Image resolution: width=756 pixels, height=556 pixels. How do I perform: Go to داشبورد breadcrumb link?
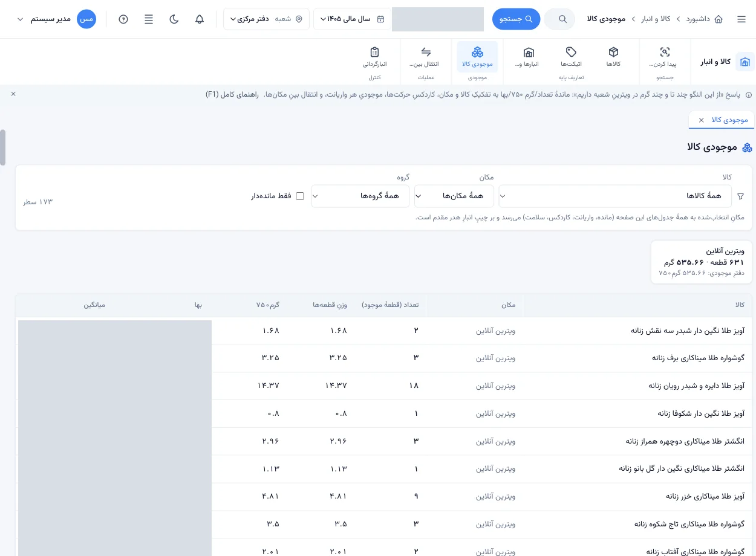(x=698, y=19)
